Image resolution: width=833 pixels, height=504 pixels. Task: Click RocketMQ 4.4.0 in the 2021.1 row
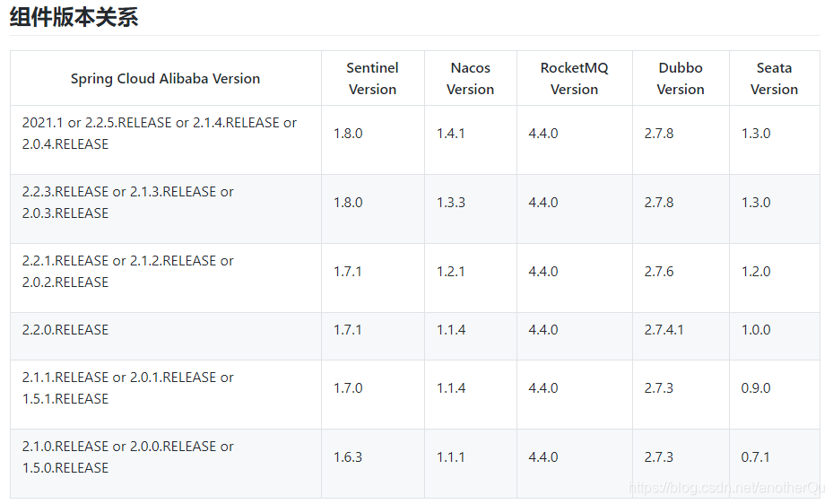(x=574, y=140)
